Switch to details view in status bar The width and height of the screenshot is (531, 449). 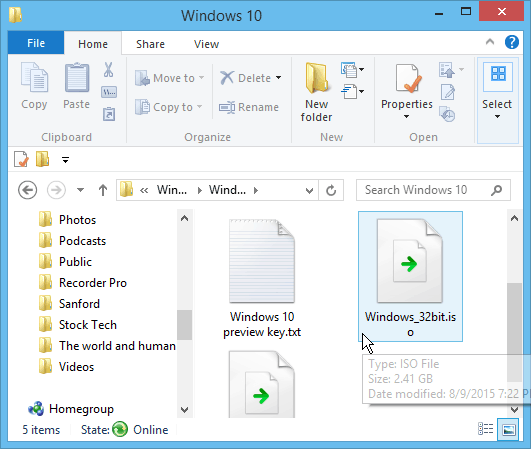click(485, 429)
